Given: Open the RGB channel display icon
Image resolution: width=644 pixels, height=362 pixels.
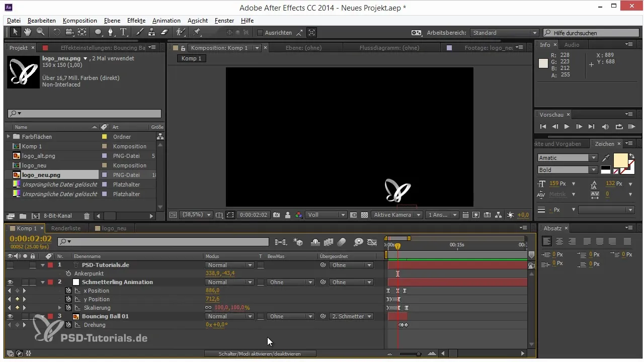Looking at the screenshot, I should 299,215.
